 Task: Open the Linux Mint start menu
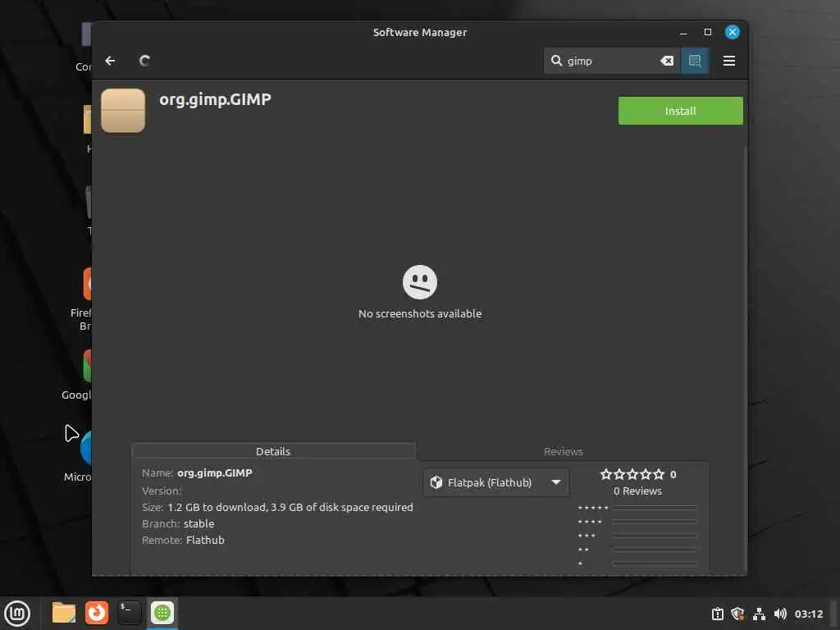17,614
